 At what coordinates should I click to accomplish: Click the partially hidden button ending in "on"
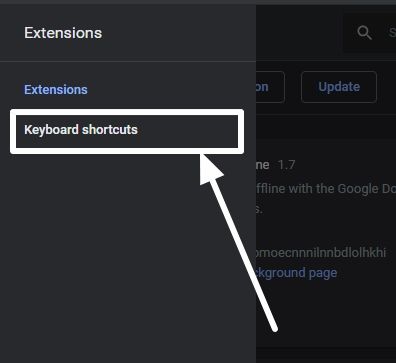click(x=270, y=87)
